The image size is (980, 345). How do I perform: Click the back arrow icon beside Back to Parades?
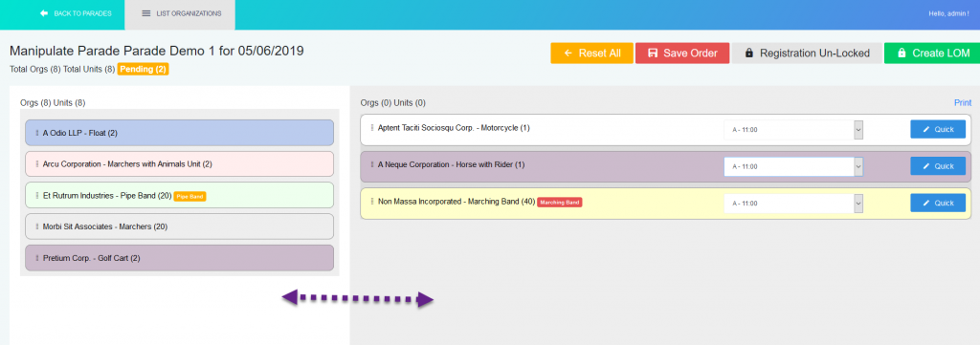44,13
